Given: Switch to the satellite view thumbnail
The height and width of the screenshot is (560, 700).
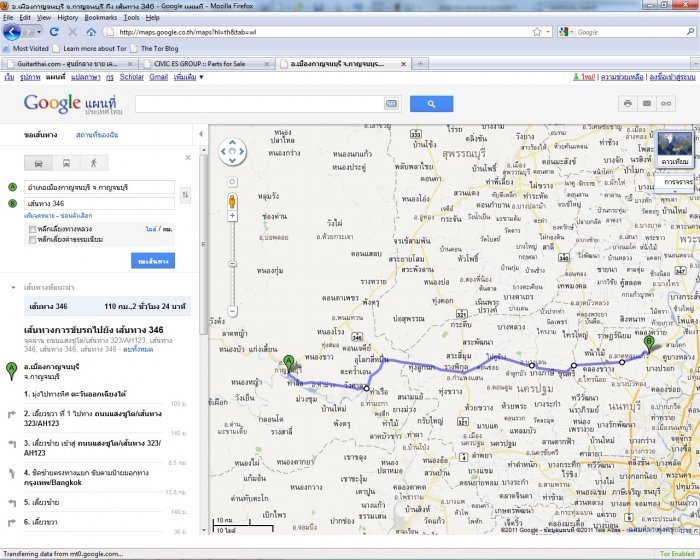Looking at the screenshot, I should 675,149.
